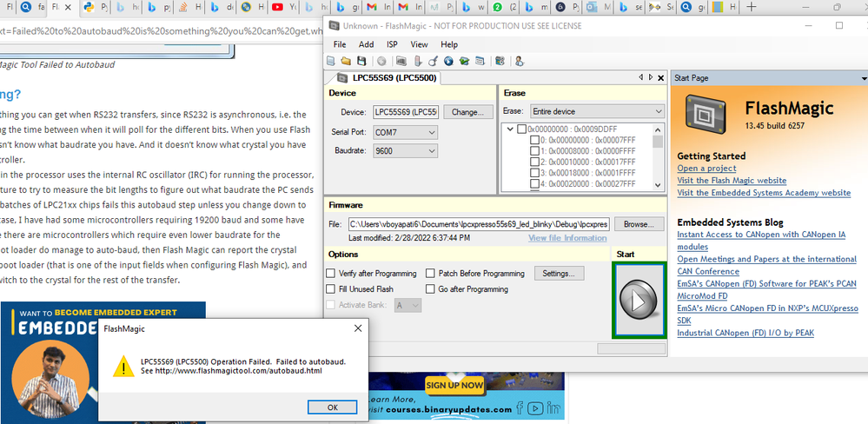
Task: Click the greyed-out globe toolbar icon
Action: tap(381, 61)
